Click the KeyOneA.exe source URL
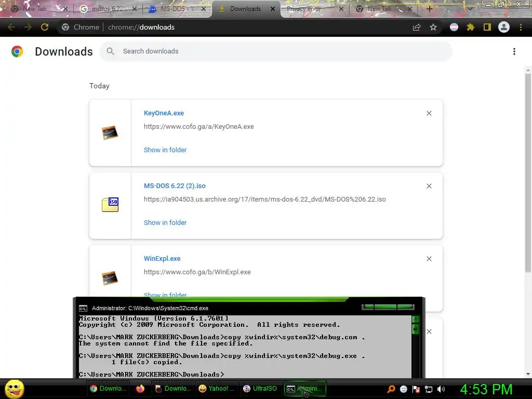This screenshot has height=399, width=532. pyautogui.click(x=199, y=127)
